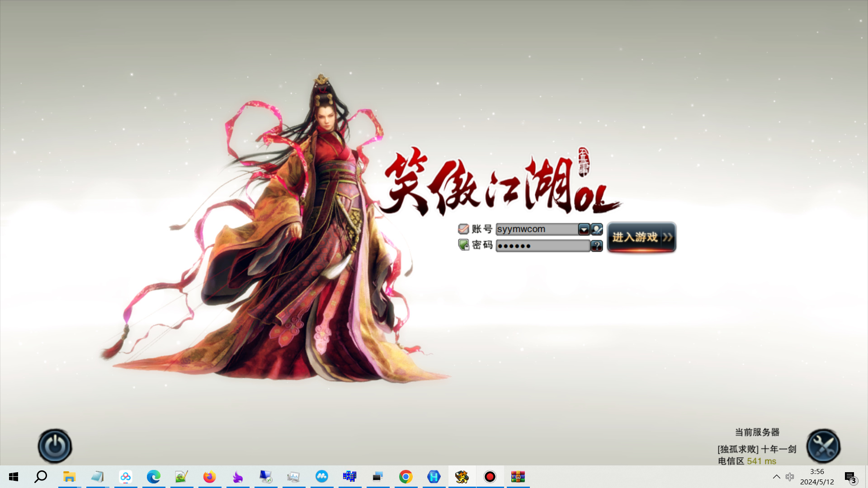Click the current server name text
This screenshot has height=488, width=868.
(x=756, y=449)
